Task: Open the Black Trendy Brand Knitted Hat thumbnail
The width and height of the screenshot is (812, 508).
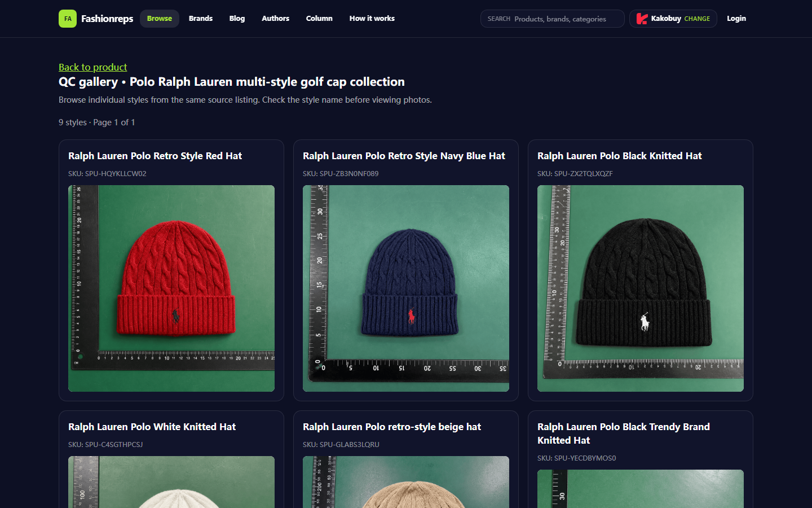Action: pyautogui.click(x=641, y=489)
